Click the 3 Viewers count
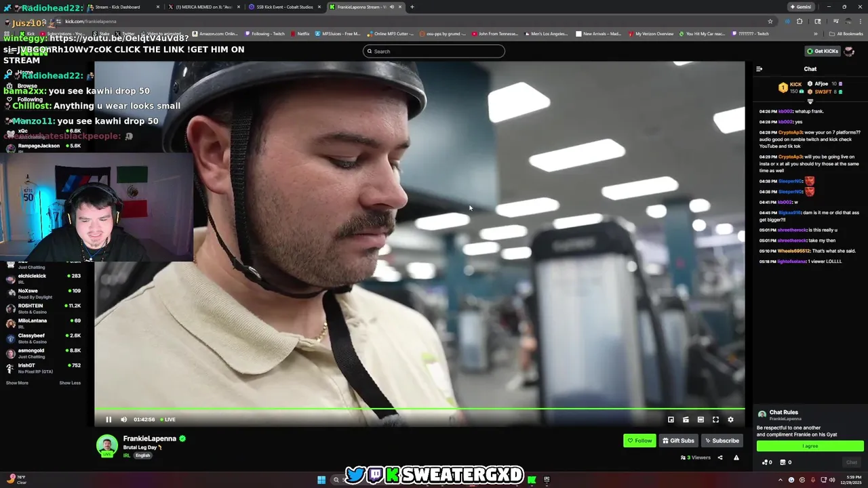This screenshot has height=488, width=868. [696, 457]
